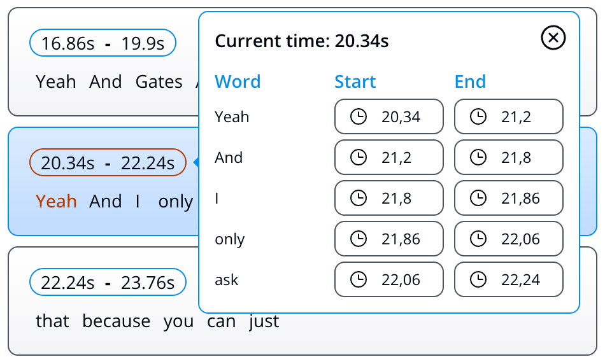The width and height of the screenshot is (605, 364).
Task: Select the 20.34s - 22.24s timestamp badge
Action: coord(108,163)
